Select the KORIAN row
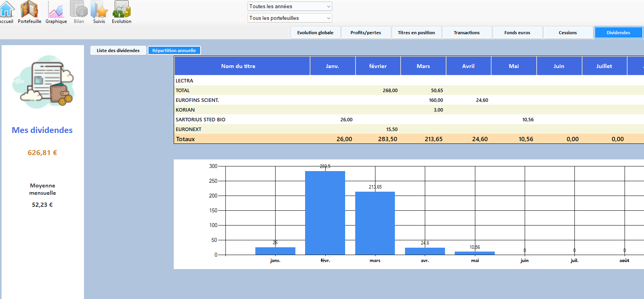The height and width of the screenshot is (299, 644). (409, 110)
